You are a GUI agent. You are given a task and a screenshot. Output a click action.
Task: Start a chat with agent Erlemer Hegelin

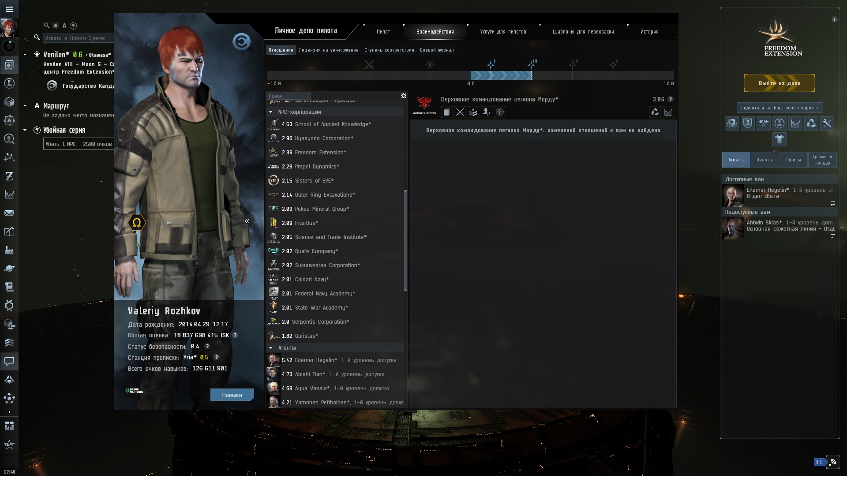tap(832, 203)
